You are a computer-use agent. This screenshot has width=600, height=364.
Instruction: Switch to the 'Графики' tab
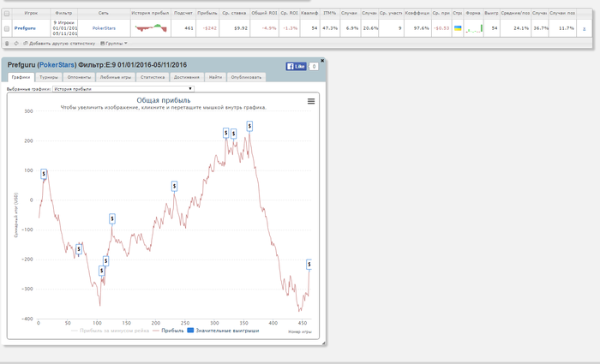21,77
